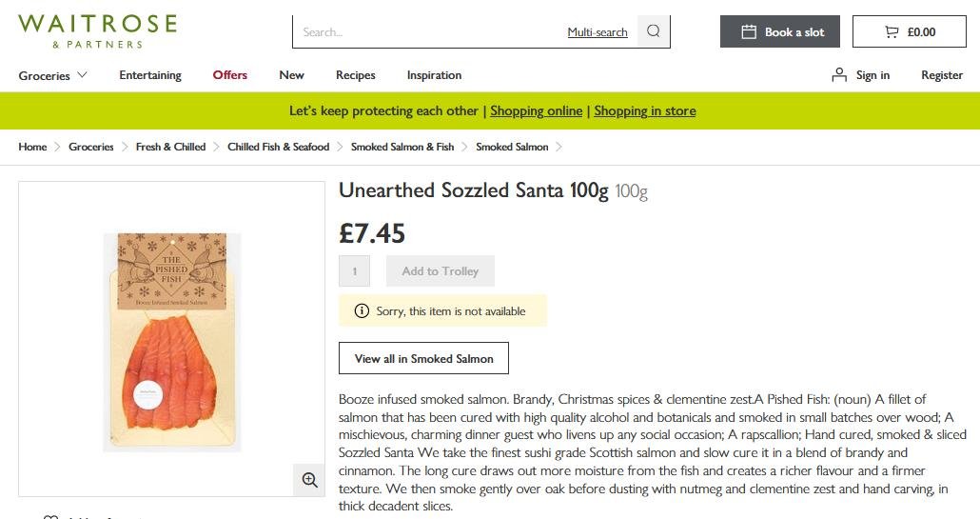Screen dimensions: 980x519
Task: Go to Entertaining section
Action: pyautogui.click(x=150, y=75)
